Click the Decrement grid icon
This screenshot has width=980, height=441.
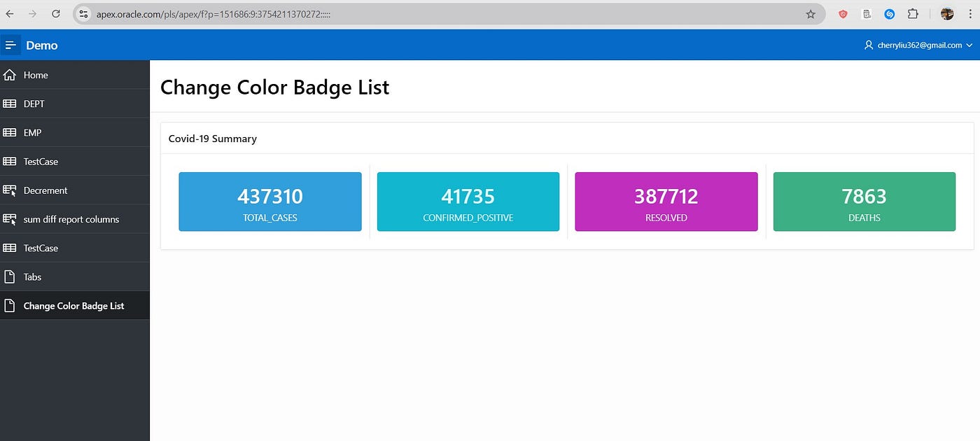point(10,190)
